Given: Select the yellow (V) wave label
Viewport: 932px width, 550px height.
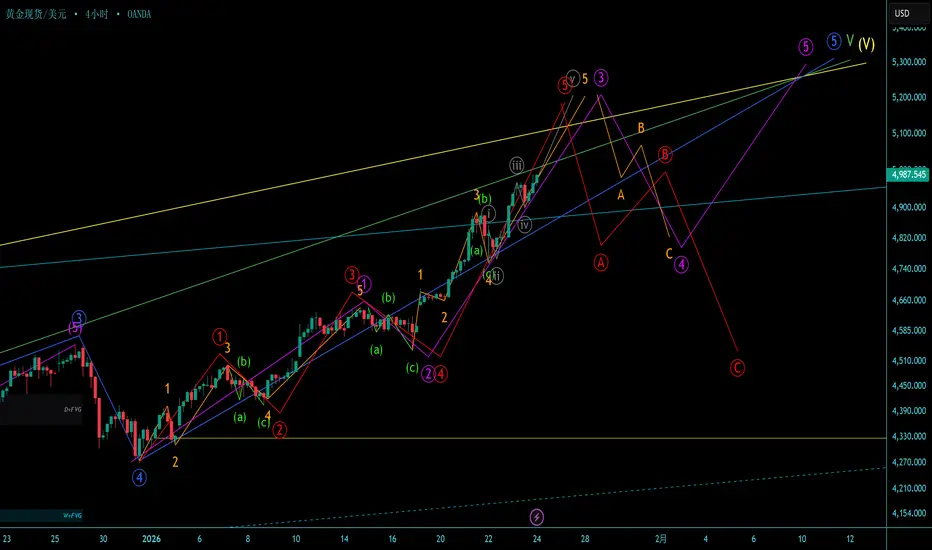Looking at the screenshot, I should pyautogui.click(x=866, y=44).
